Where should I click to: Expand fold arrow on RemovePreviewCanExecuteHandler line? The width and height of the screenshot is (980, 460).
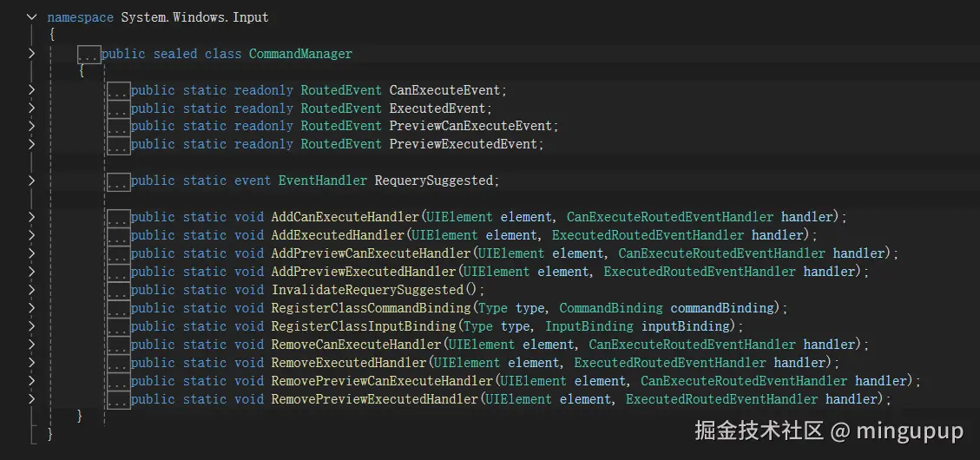(x=31, y=381)
